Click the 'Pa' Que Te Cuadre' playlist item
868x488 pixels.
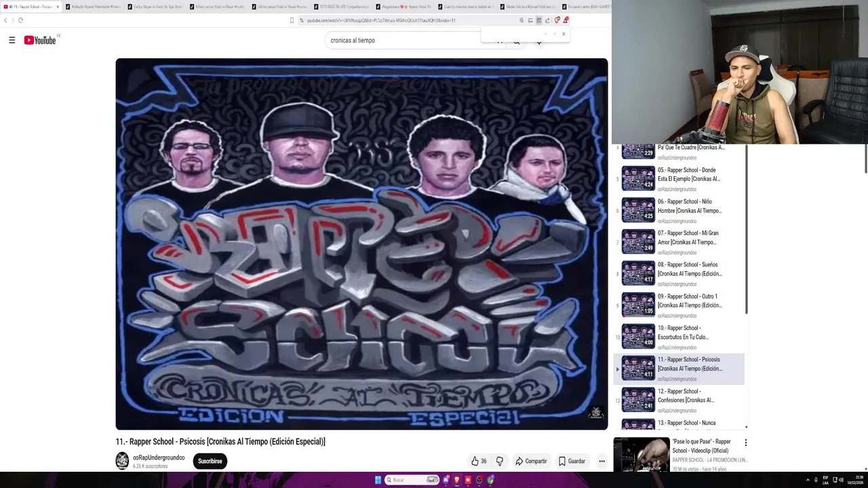tap(679, 152)
